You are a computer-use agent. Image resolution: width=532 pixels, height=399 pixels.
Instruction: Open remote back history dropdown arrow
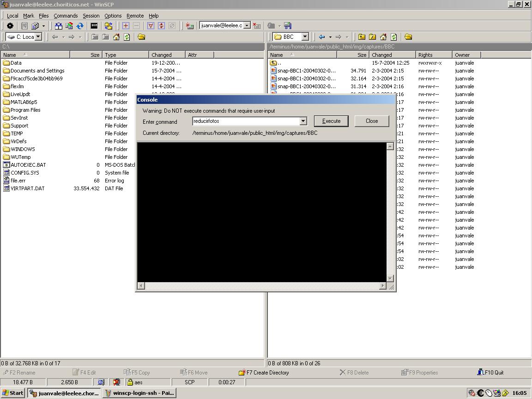(x=330, y=37)
